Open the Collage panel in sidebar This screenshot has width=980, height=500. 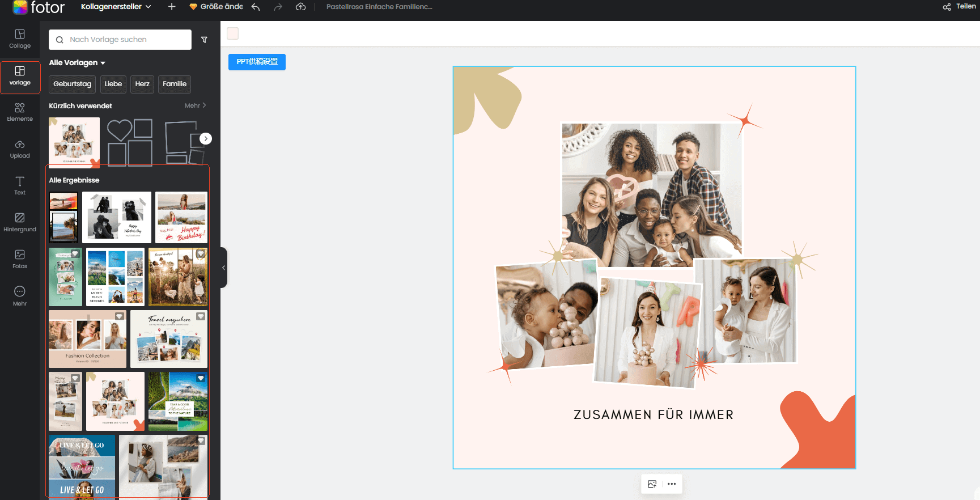[20, 39]
